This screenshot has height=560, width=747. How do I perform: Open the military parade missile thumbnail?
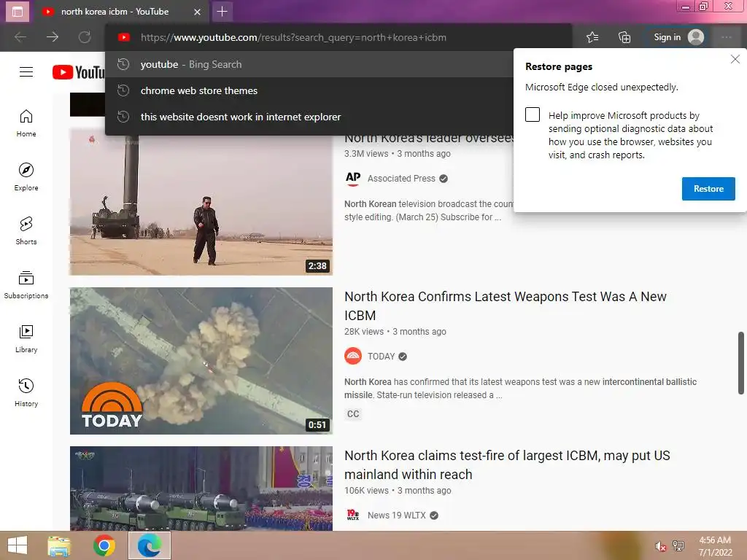click(x=201, y=489)
